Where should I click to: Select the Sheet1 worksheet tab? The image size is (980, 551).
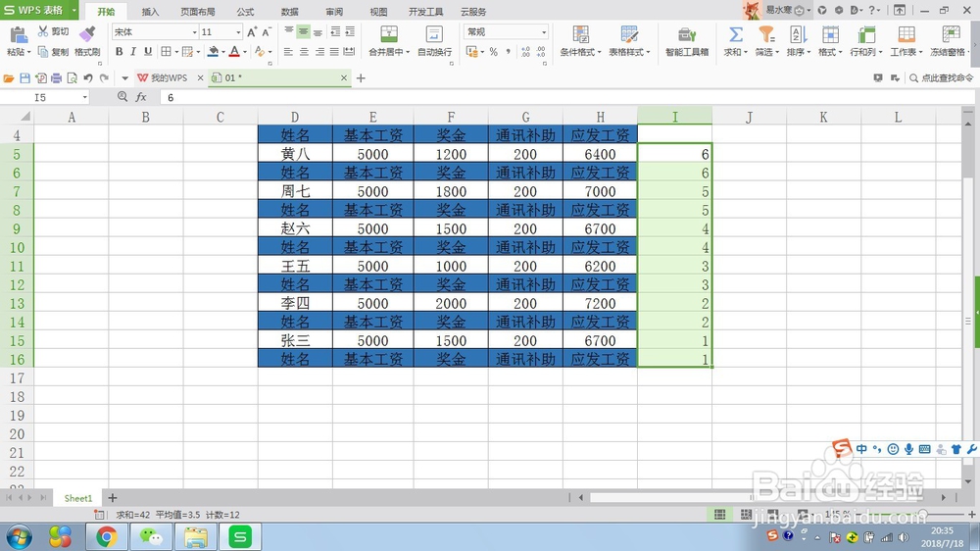coord(78,498)
